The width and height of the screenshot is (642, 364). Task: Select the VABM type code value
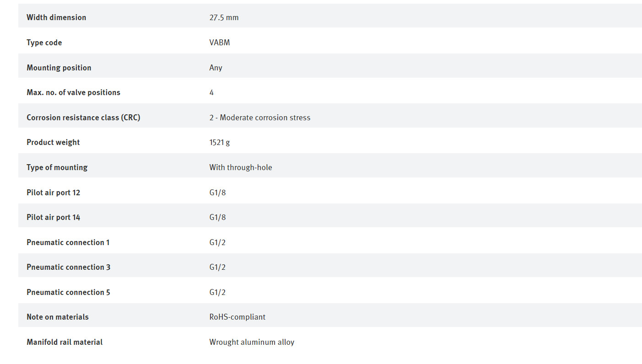pos(220,43)
